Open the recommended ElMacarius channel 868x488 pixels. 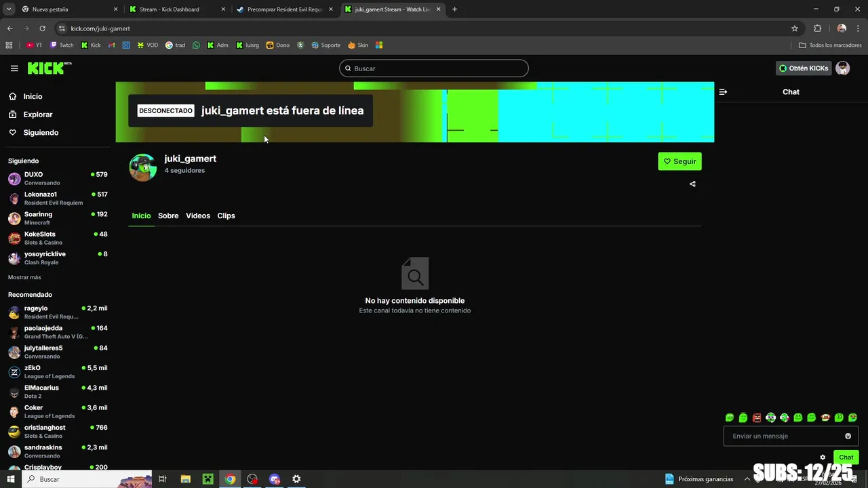(58, 392)
